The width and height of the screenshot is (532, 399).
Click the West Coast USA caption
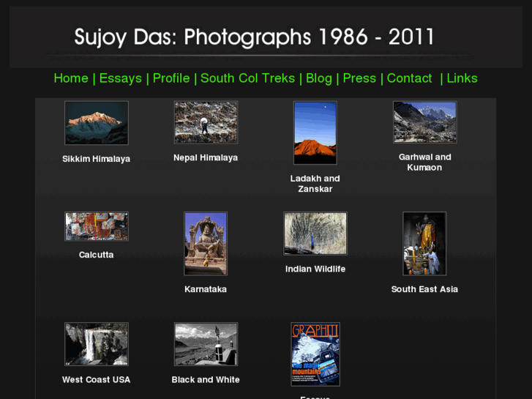point(97,380)
